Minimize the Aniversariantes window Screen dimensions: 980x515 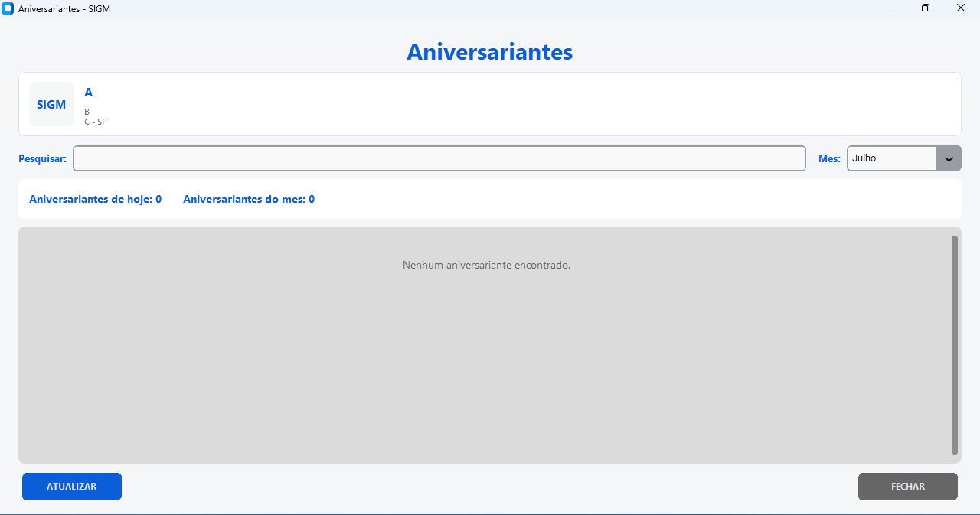point(892,8)
